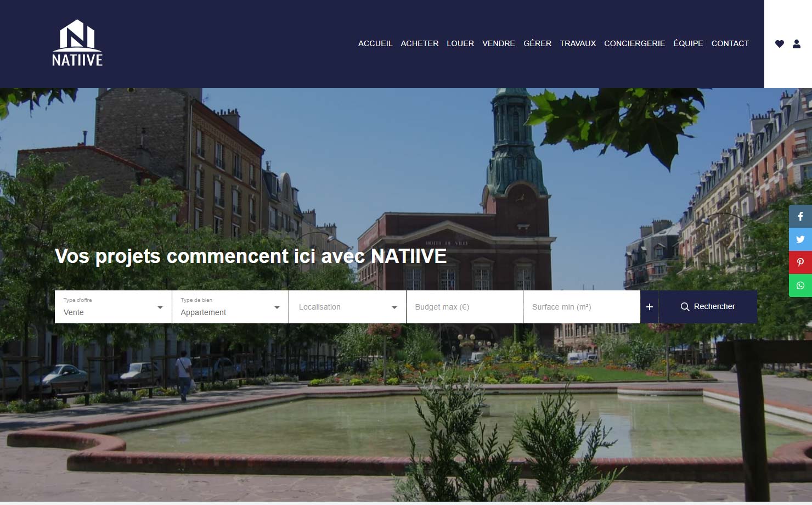Open the ÉQUIPE menu item

(x=688, y=43)
